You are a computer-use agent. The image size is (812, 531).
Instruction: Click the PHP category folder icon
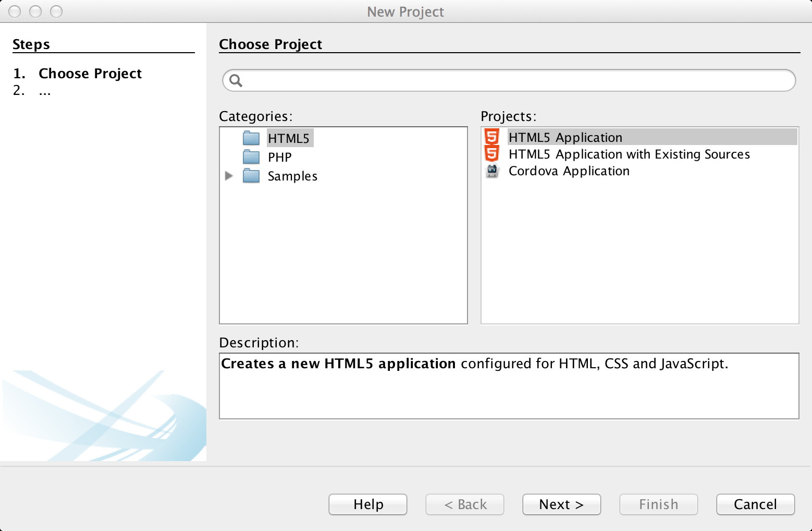click(251, 157)
